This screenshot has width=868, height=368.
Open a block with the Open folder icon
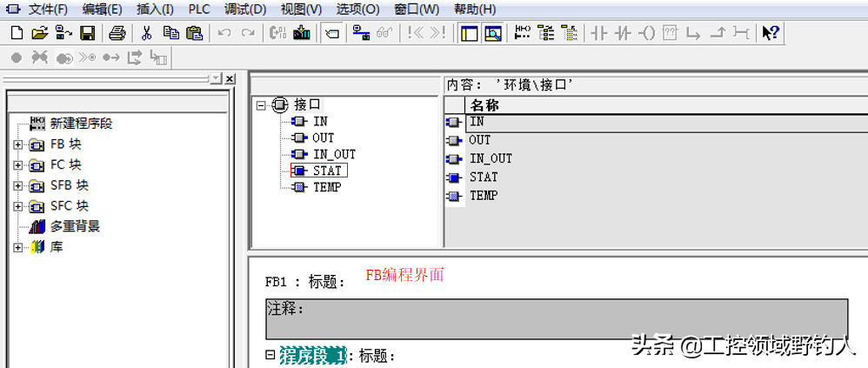tap(39, 33)
